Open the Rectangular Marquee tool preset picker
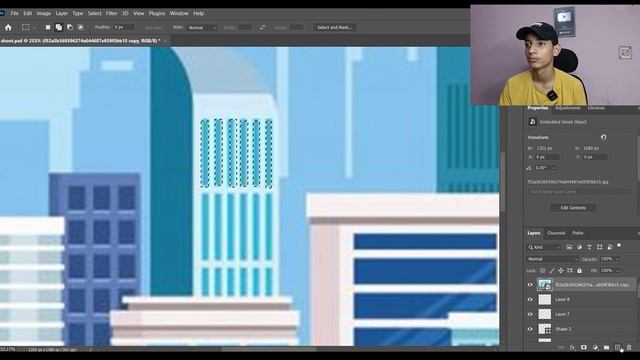The height and width of the screenshot is (360, 640). (34, 27)
